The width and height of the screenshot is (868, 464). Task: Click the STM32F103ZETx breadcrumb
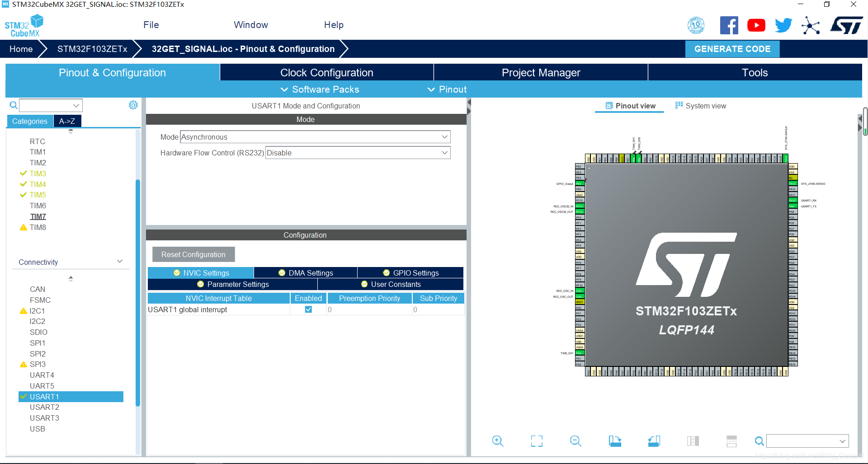point(92,49)
